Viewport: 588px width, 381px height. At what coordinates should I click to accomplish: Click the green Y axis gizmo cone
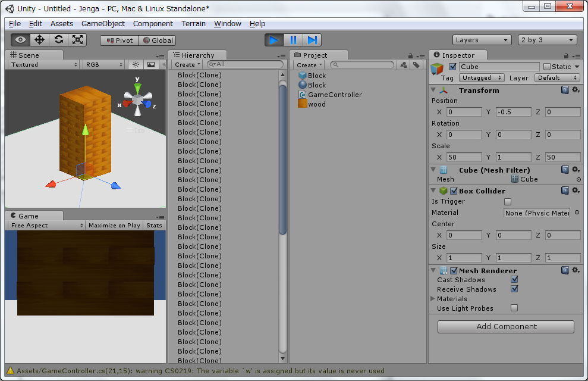137,88
